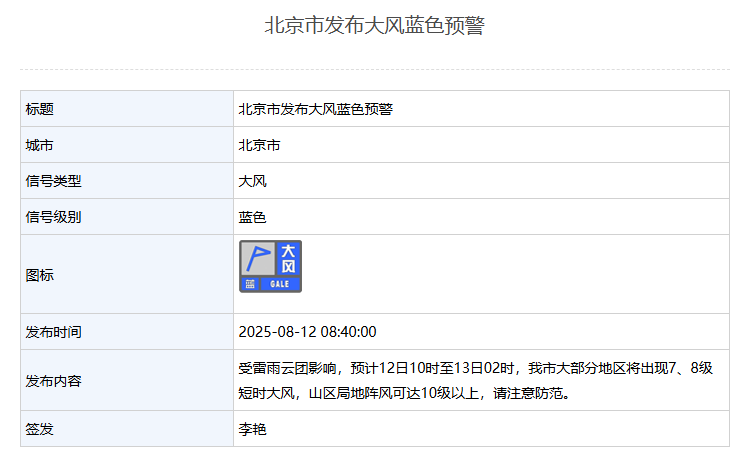Click the 图标 row label
The height and width of the screenshot is (455, 744).
(x=39, y=275)
